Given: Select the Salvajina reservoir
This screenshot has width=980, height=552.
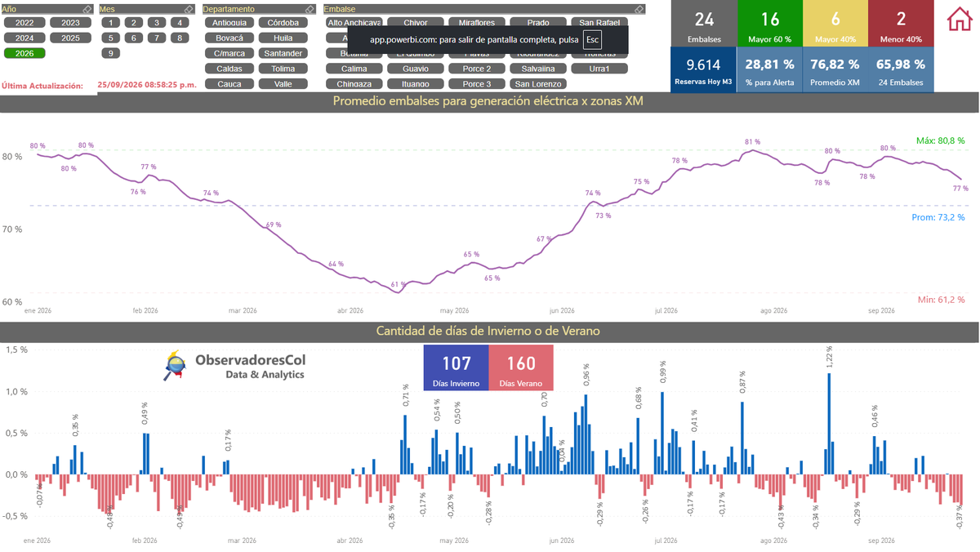Looking at the screenshot, I should [538, 69].
